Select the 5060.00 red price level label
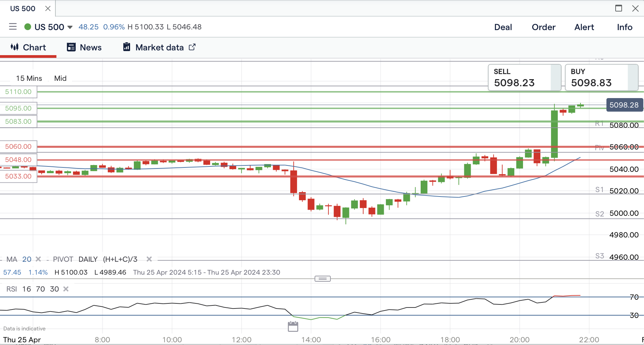The width and height of the screenshot is (644, 345). (18, 146)
